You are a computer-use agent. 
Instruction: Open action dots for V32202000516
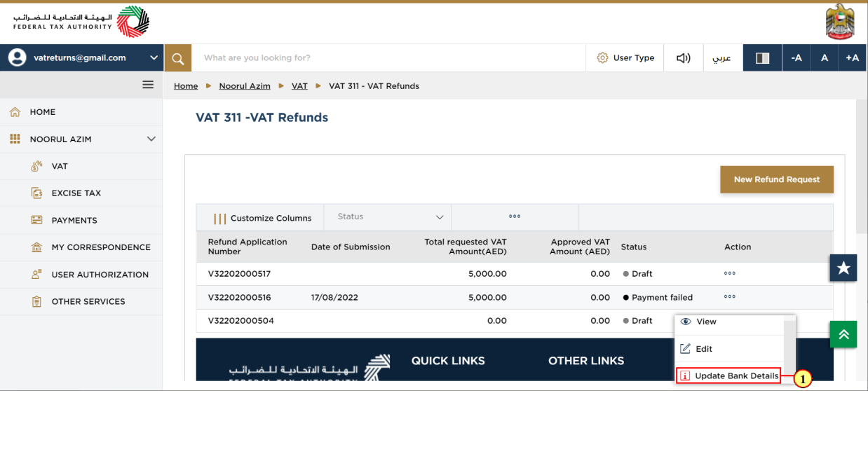tap(730, 297)
